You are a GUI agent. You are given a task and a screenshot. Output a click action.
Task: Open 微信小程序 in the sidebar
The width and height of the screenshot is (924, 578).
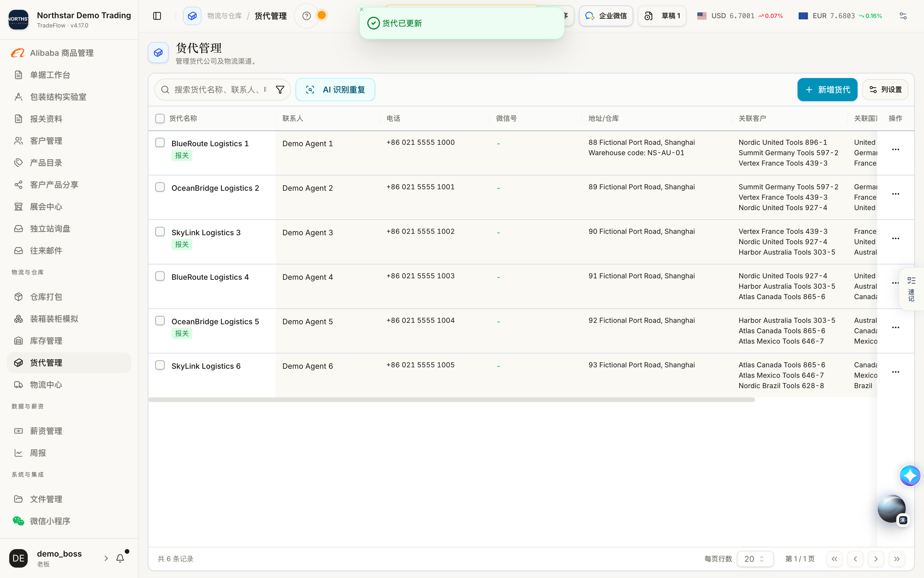[69, 521]
